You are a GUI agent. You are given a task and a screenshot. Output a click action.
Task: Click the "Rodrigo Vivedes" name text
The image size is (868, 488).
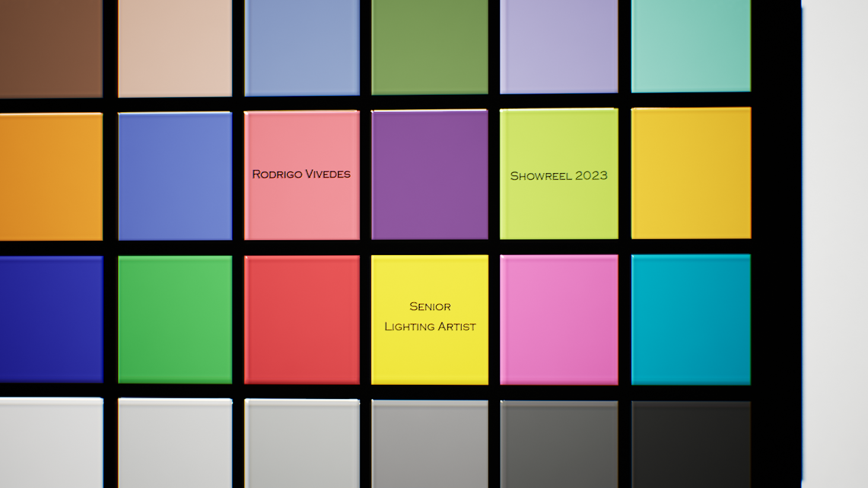click(301, 174)
